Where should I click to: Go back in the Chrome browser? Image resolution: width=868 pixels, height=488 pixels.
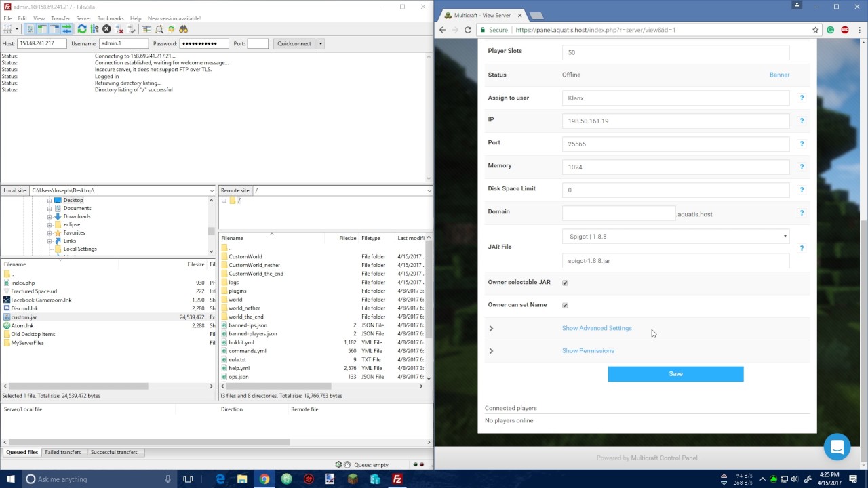[443, 30]
